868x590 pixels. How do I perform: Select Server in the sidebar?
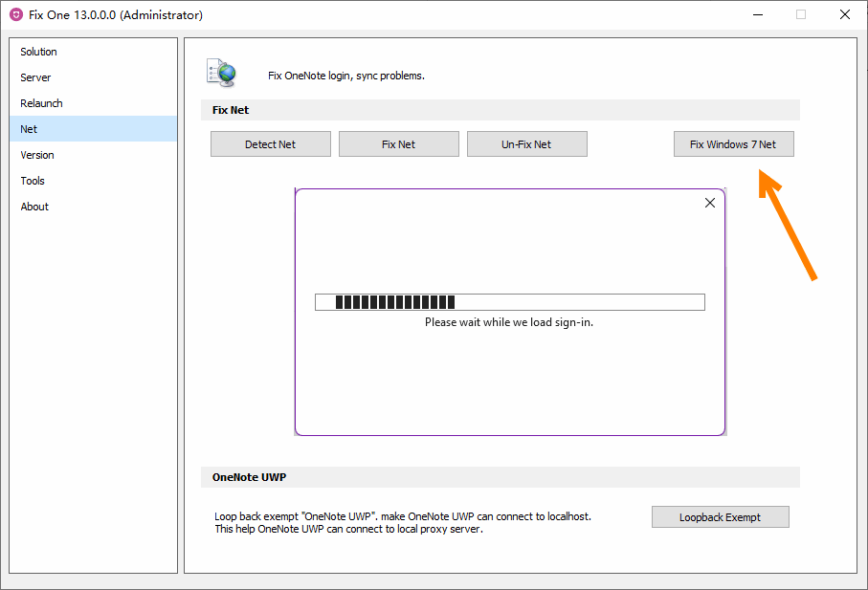[93, 77]
